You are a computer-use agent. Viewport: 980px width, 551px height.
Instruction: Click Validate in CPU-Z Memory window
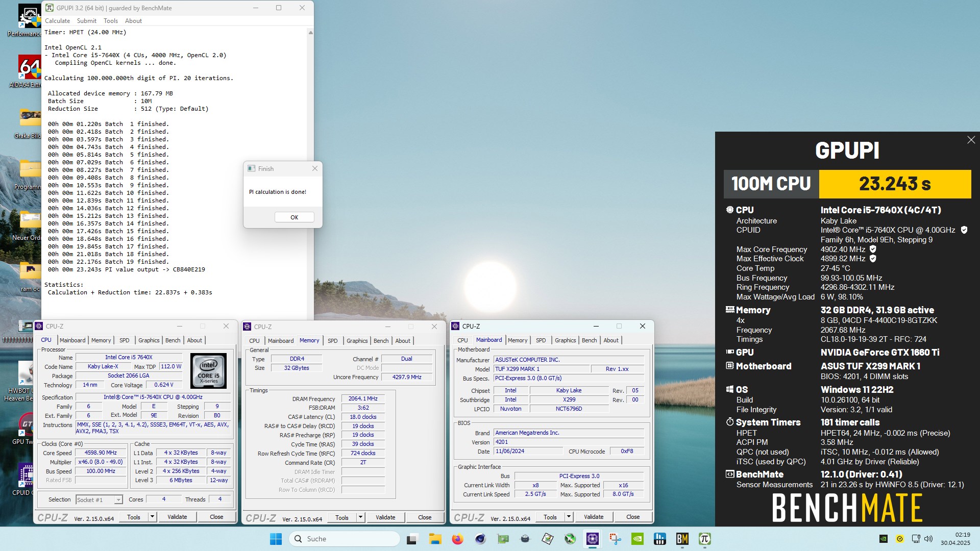coord(385,517)
